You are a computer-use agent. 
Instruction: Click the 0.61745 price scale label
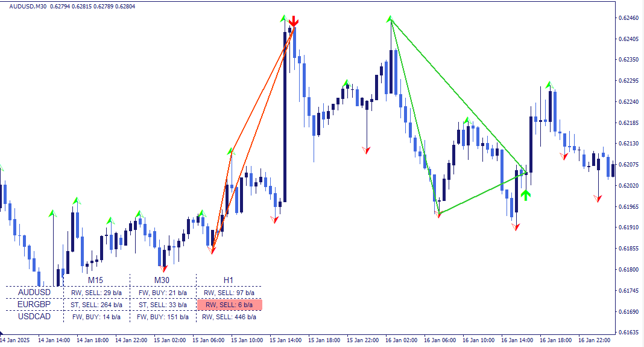[629, 290]
